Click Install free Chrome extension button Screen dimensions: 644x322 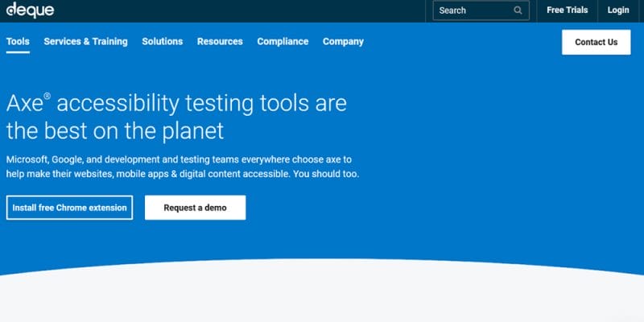(x=69, y=208)
